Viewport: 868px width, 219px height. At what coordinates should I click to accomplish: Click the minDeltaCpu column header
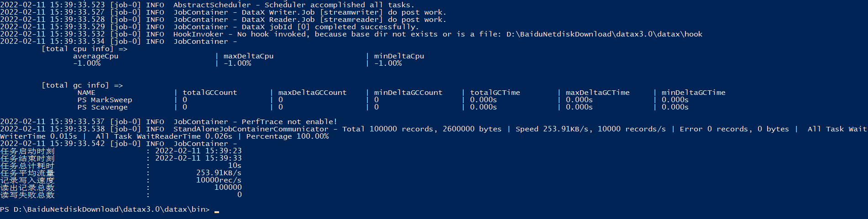point(399,56)
